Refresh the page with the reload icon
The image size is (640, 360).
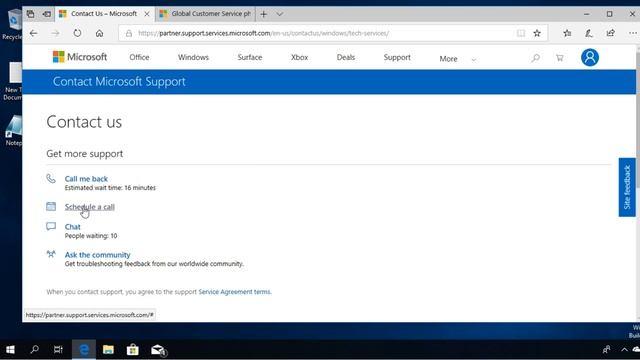point(77,33)
